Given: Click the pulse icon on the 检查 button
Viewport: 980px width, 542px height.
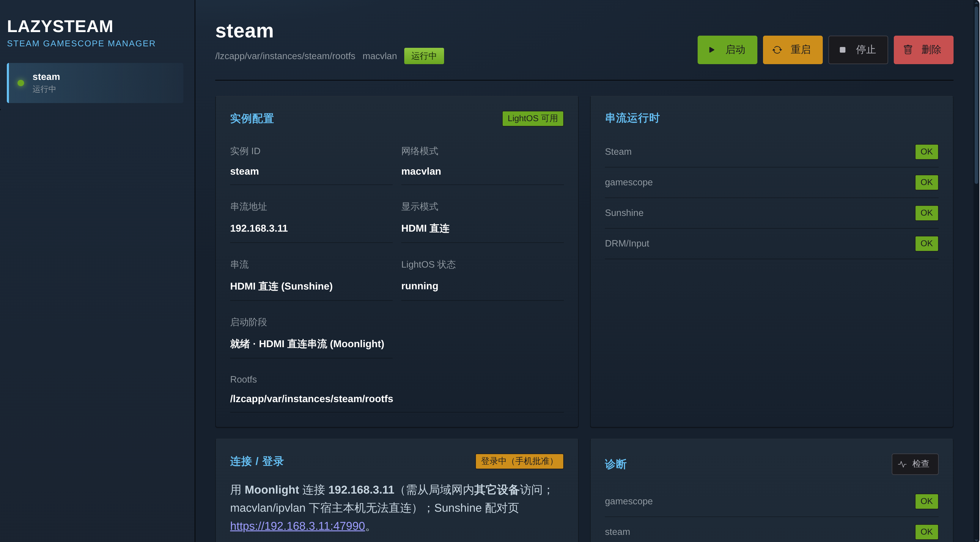Looking at the screenshot, I should tap(902, 464).
